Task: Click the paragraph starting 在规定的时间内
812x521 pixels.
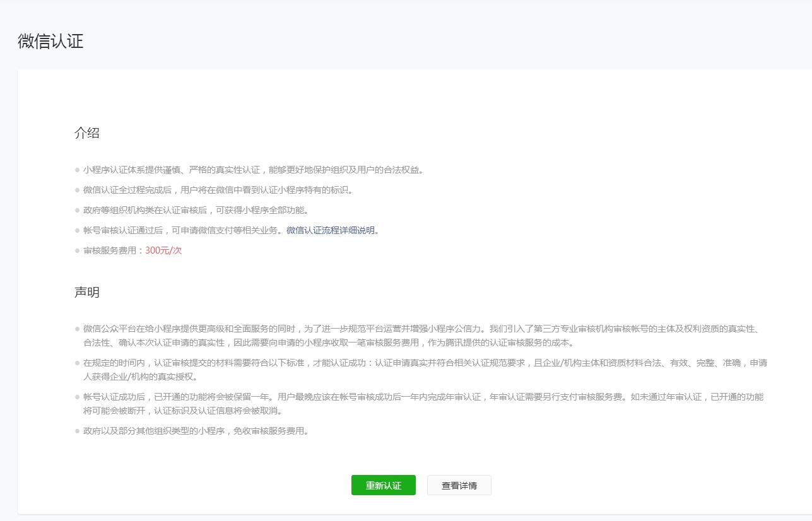Action: [425, 370]
